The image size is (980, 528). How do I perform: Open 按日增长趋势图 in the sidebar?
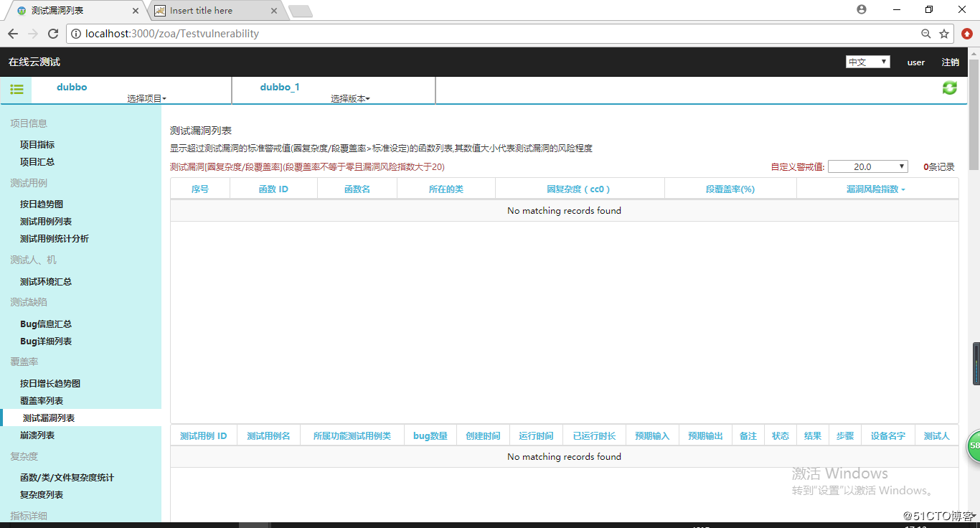pyautogui.click(x=50, y=384)
